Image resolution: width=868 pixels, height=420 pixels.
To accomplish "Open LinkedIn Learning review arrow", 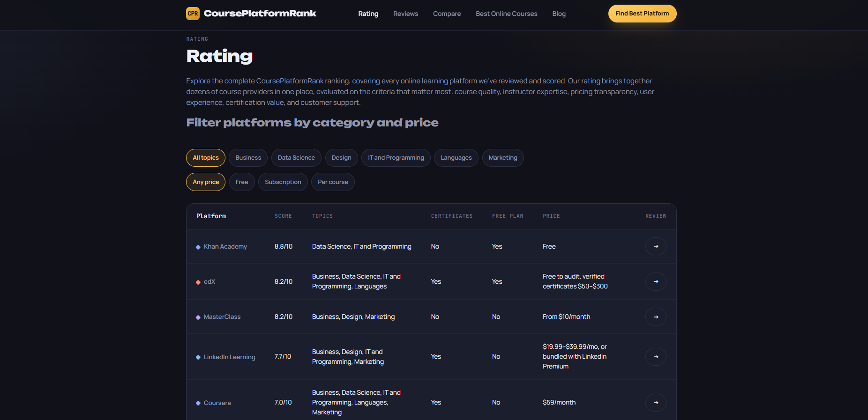I will click(x=656, y=357).
